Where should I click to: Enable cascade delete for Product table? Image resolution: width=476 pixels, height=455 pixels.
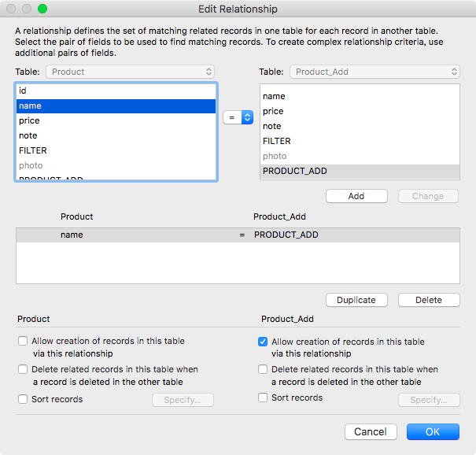pyautogui.click(x=23, y=369)
